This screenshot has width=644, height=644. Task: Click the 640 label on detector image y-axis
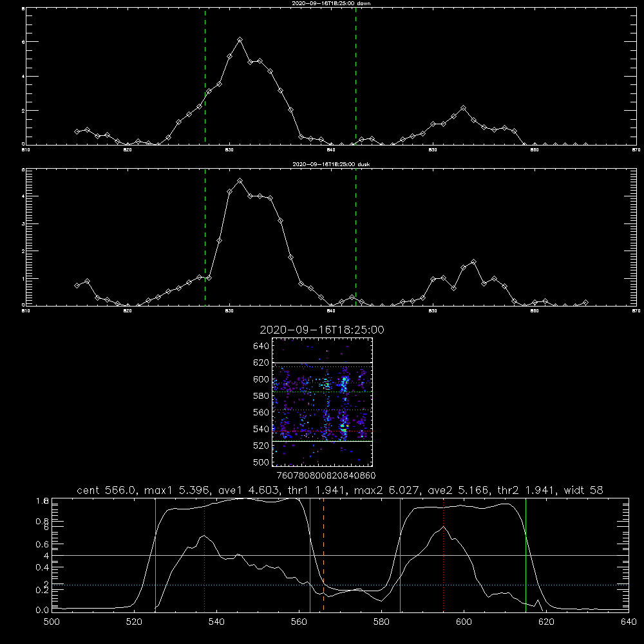point(261,346)
